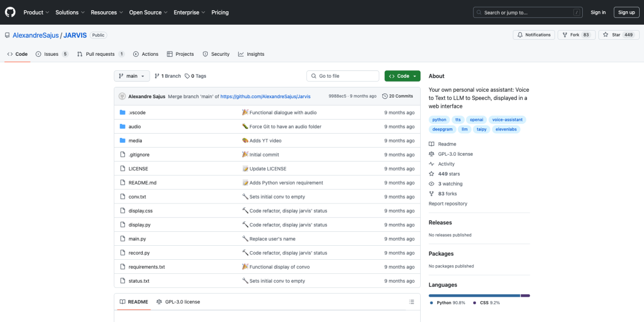Click the Notifications bell button
The image size is (644, 322).
(533, 35)
